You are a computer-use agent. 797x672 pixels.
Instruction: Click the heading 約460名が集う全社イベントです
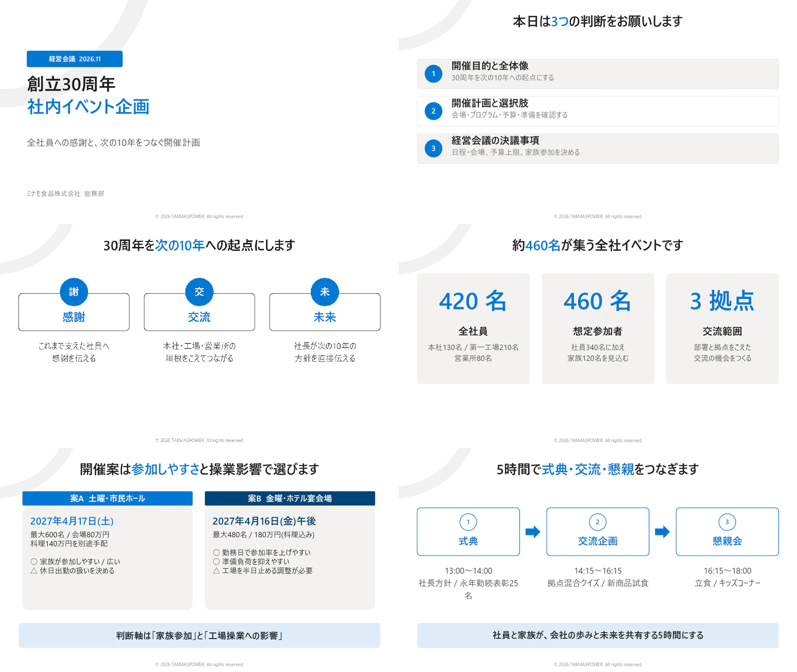point(598,245)
